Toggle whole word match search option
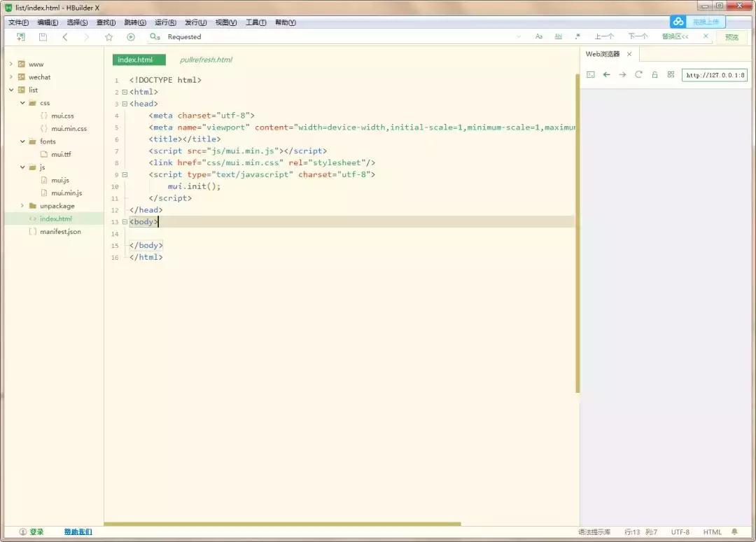This screenshot has height=542, width=756. click(558, 37)
